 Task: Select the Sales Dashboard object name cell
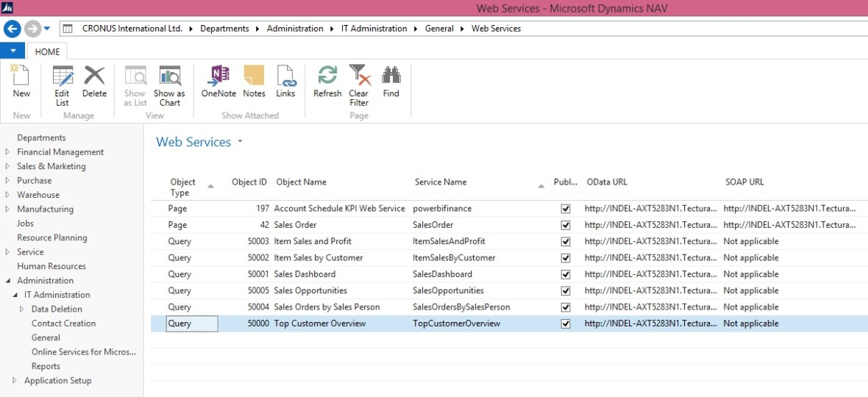click(x=305, y=274)
